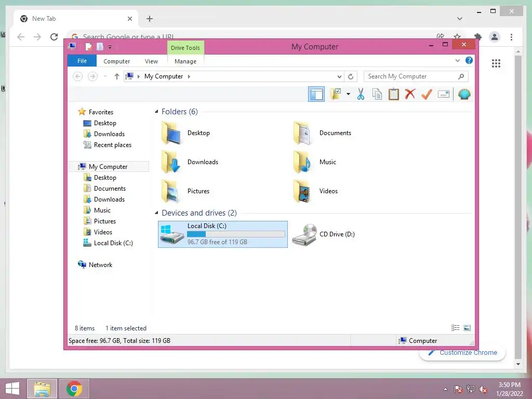Click the Properties quick access icon
The height and width of the screenshot is (399, 532).
[88, 46]
